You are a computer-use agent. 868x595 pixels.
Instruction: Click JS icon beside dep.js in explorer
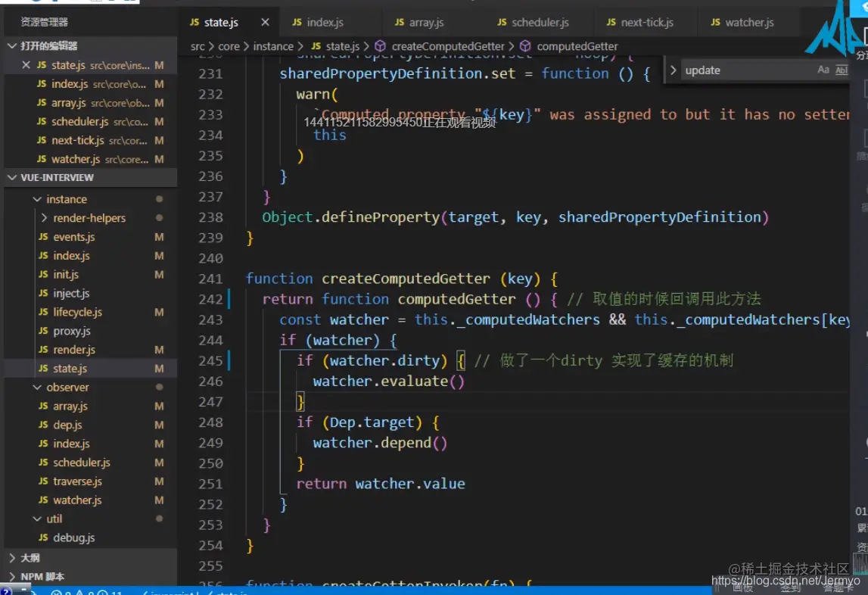point(43,425)
